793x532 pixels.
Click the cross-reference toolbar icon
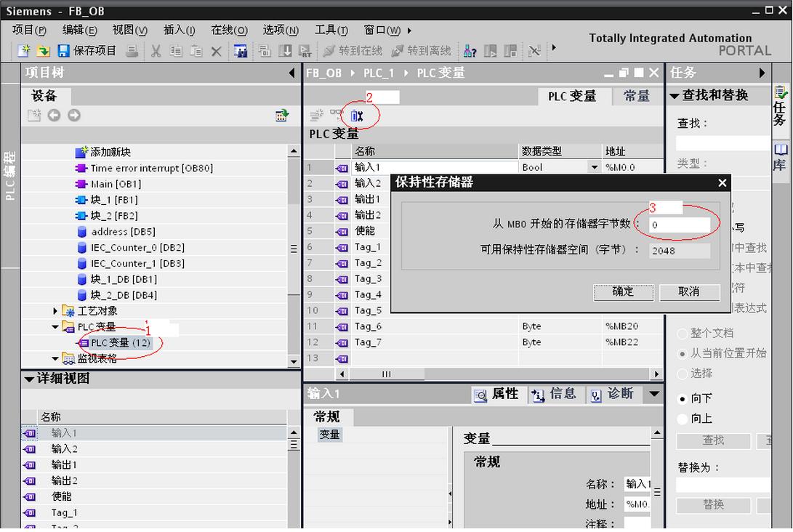tap(534, 51)
